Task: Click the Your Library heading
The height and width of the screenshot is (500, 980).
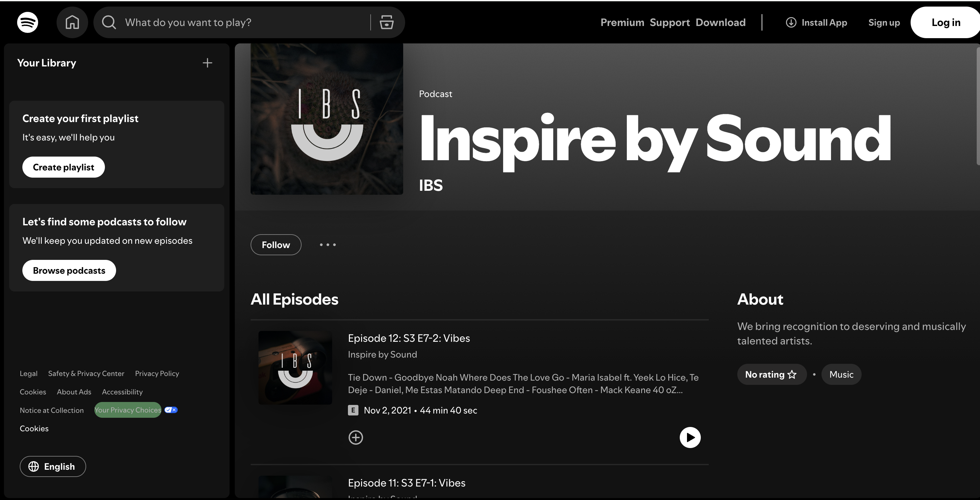Action: tap(46, 63)
